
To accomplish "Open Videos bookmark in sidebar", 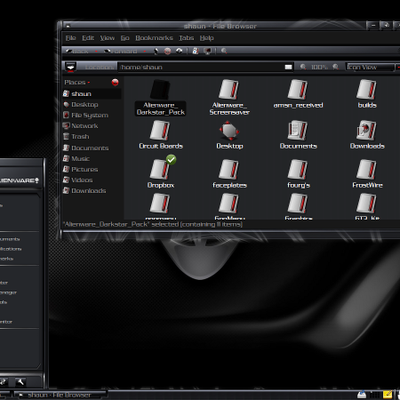I will (x=92, y=180).
